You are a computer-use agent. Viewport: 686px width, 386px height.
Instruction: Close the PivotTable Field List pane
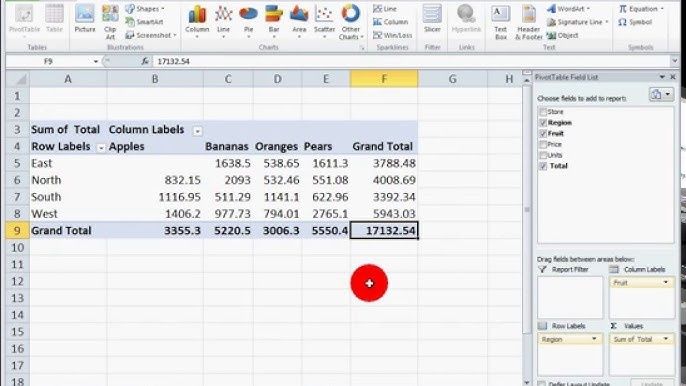coord(673,77)
